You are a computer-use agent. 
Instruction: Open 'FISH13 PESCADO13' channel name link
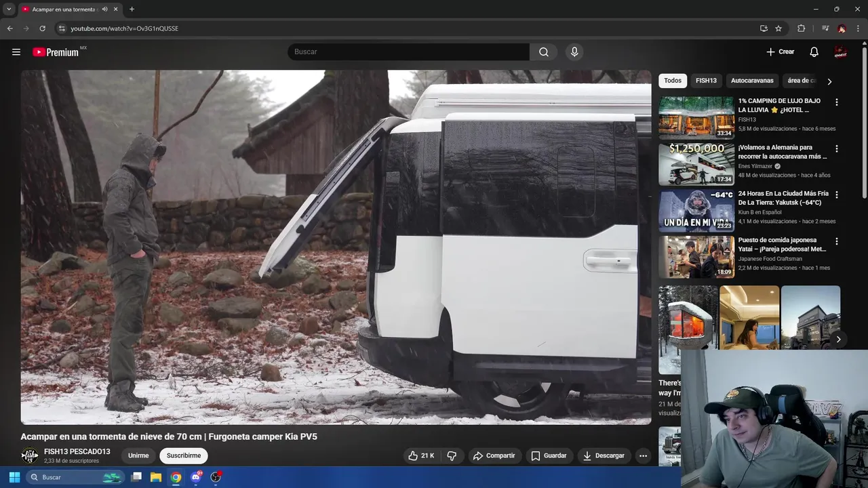[x=77, y=451]
